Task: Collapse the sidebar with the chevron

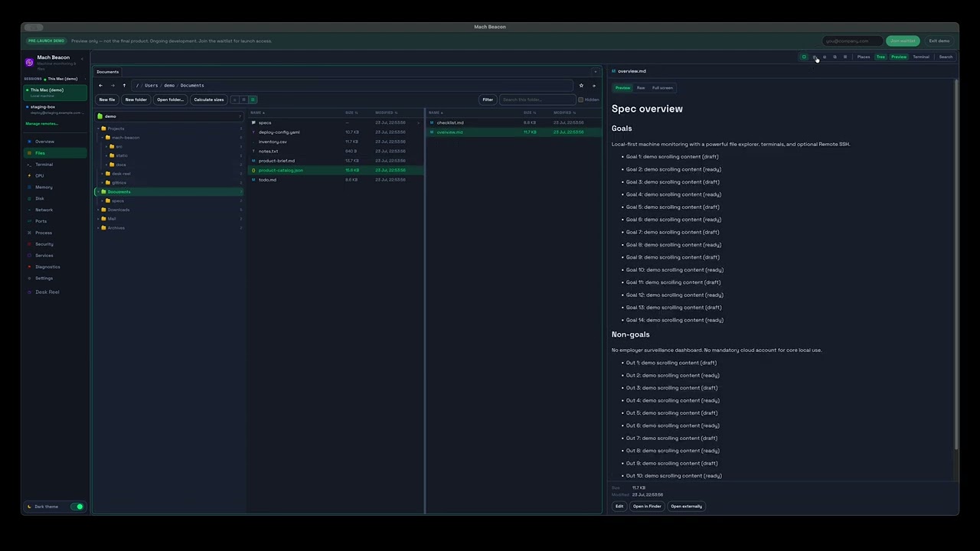Action: coord(82,59)
